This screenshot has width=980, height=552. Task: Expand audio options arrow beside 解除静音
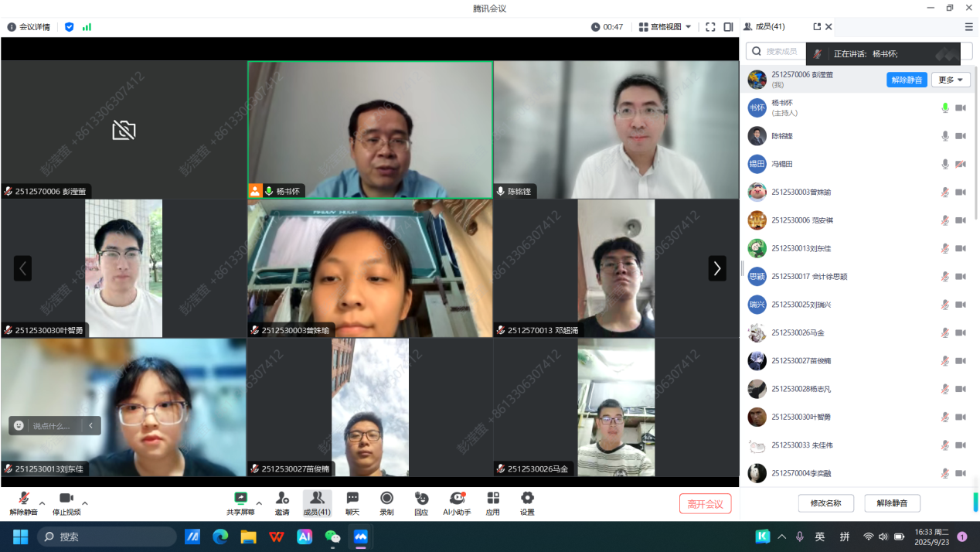point(43,503)
